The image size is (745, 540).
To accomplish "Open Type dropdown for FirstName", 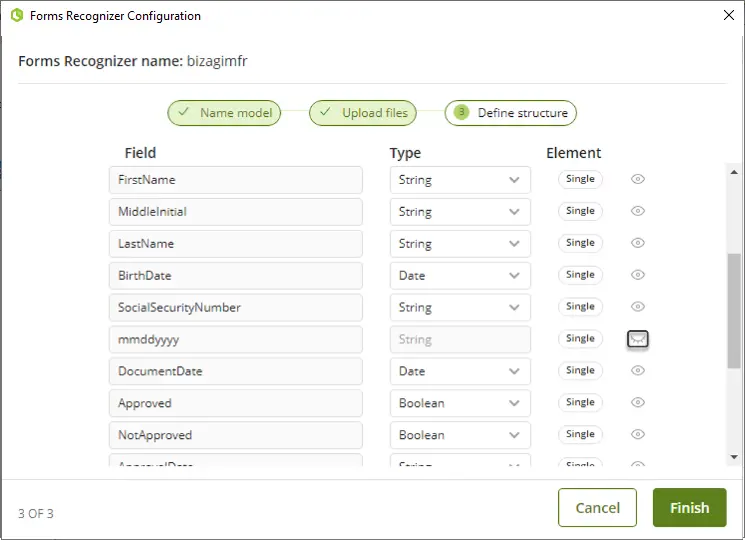I will pos(460,180).
